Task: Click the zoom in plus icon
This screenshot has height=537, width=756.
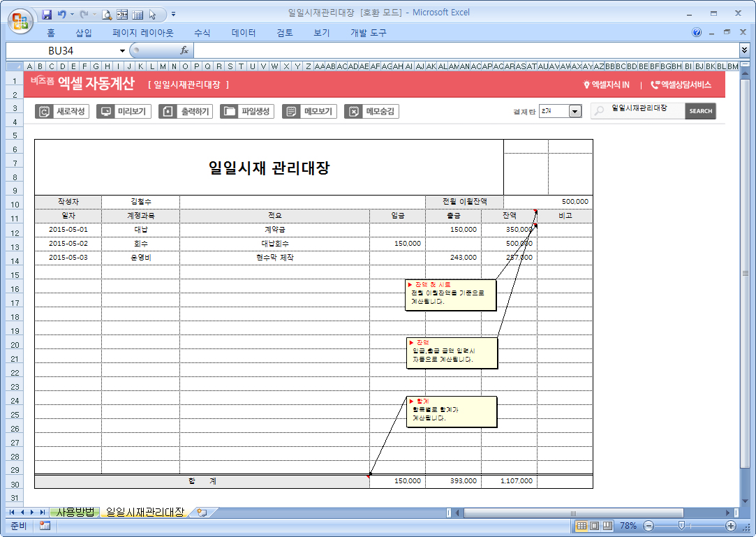Action: click(730, 526)
